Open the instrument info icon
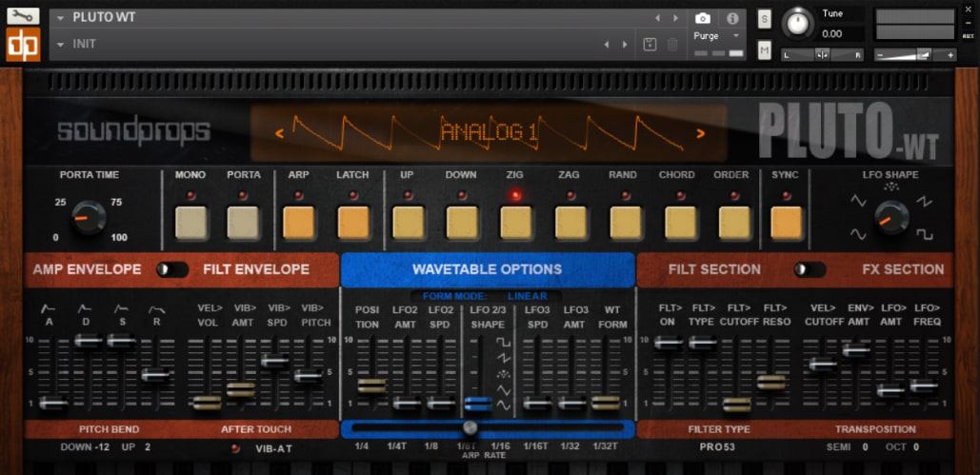 [x=732, y=17]
